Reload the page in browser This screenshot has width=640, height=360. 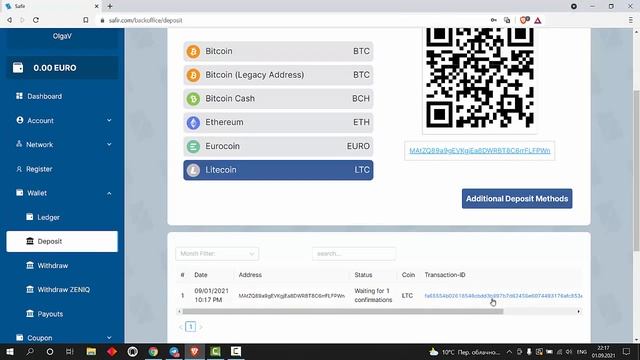(x=36, y=20)
